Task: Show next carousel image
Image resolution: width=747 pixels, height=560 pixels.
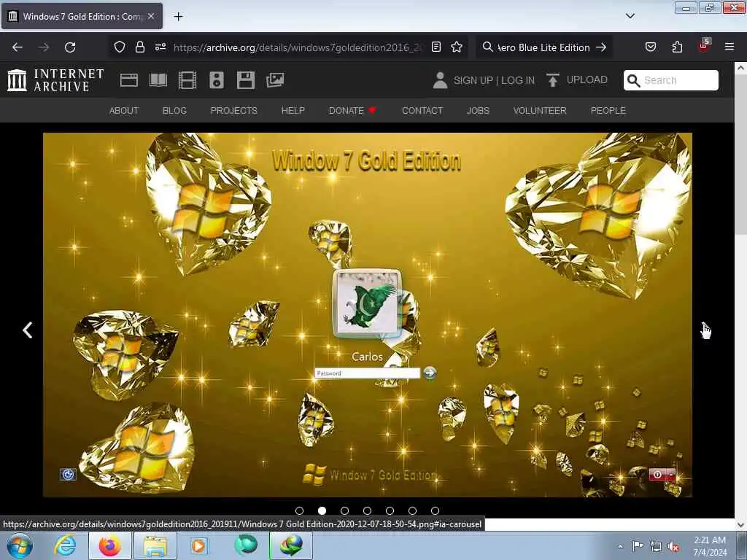Action: (706, 330)
